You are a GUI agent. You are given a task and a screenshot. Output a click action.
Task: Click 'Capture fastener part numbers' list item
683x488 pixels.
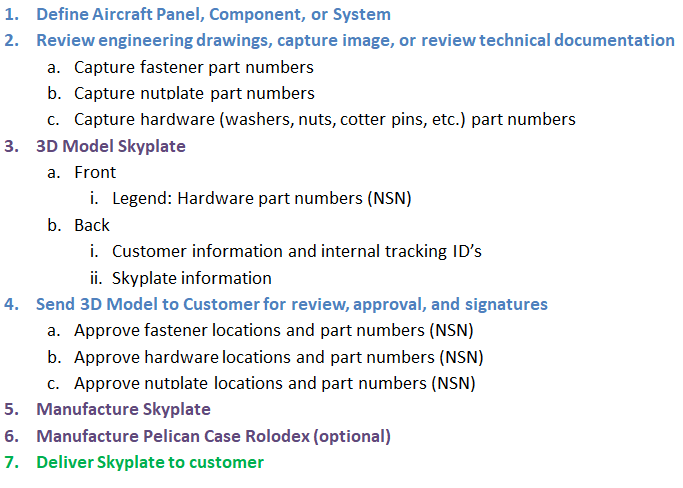(194, 68)
